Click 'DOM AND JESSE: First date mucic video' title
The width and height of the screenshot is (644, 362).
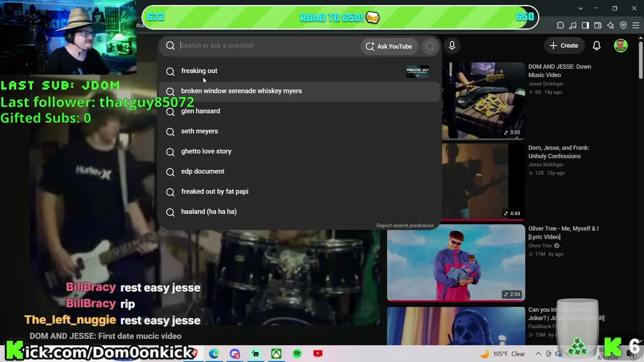106,336
